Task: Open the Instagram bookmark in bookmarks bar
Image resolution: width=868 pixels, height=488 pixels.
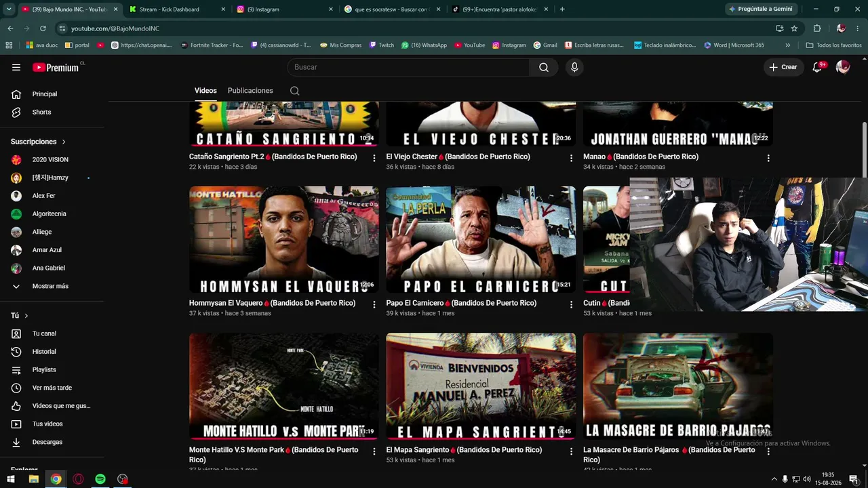Action: pos(509,45)
